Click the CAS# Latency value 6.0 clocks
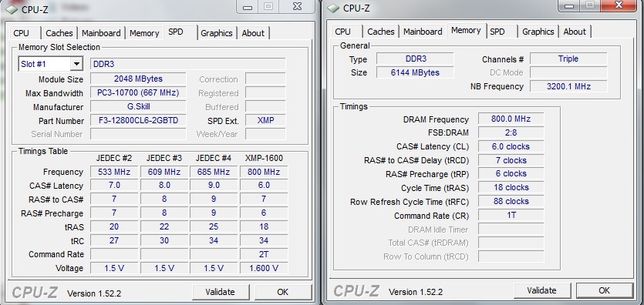Screen dimensions: 644x305 [x=511, y=146]
